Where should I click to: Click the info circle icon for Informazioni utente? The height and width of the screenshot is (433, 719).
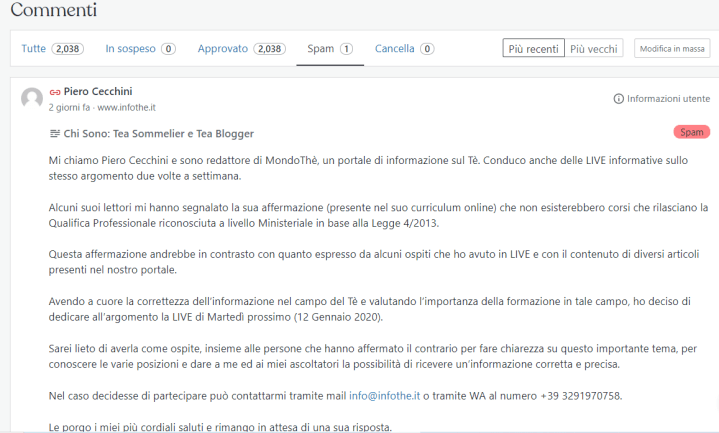click(618, 99)
